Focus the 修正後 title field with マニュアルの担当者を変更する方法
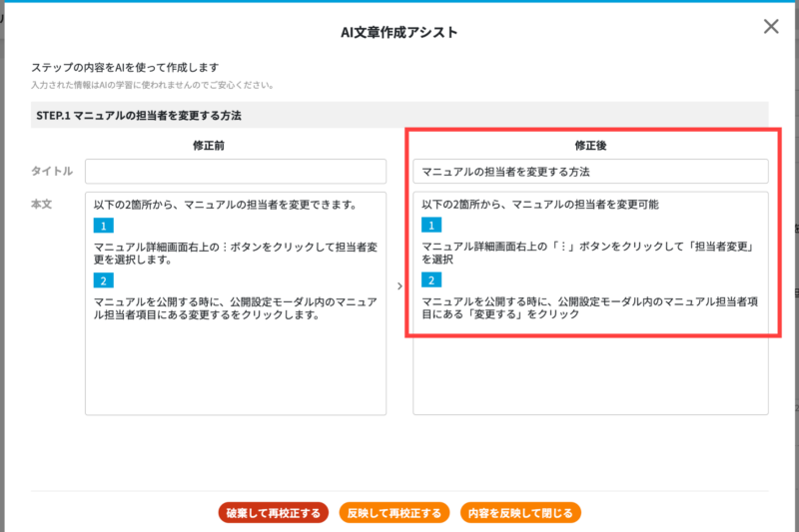Image resolution: width=799 pixels, height=532 pixels. [x=590, y=172]
